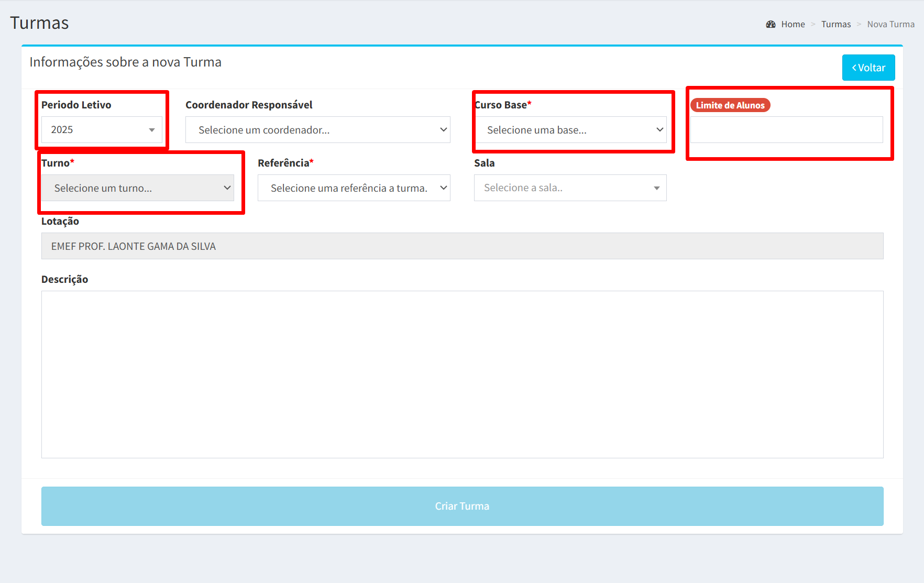Click the Limite de Alunos red badge
Image resolution: width=924 pixels, height=583 pixels.
pyautogui.click(x=730, y=105)
